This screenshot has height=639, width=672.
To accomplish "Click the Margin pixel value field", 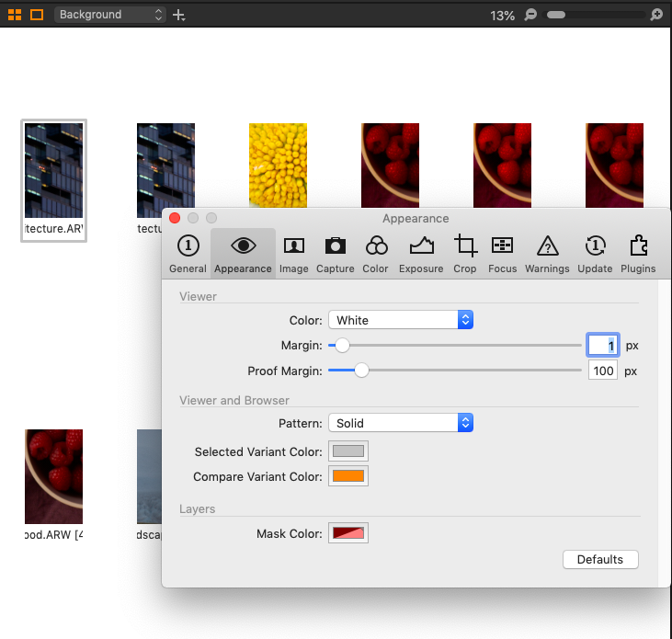I will pos(603,345).
